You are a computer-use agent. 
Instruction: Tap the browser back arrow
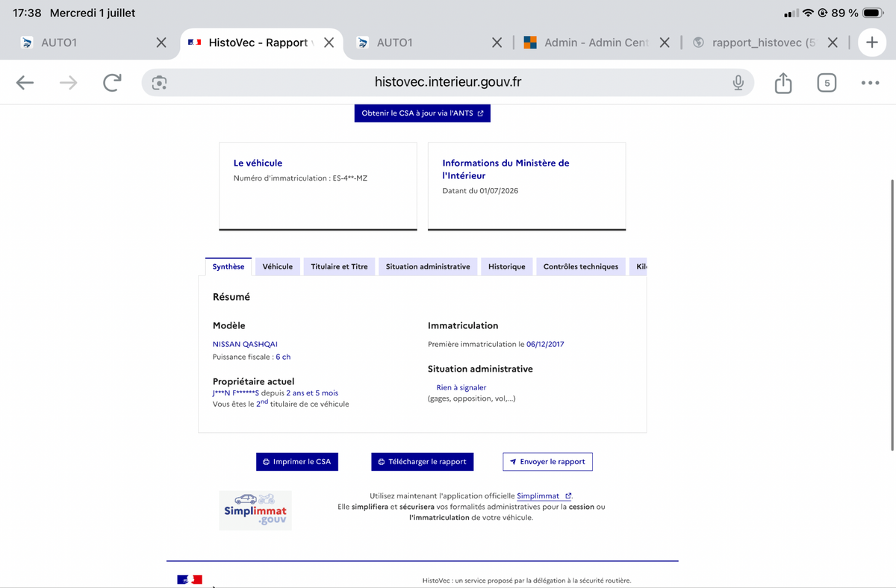[x=25, y=83]
